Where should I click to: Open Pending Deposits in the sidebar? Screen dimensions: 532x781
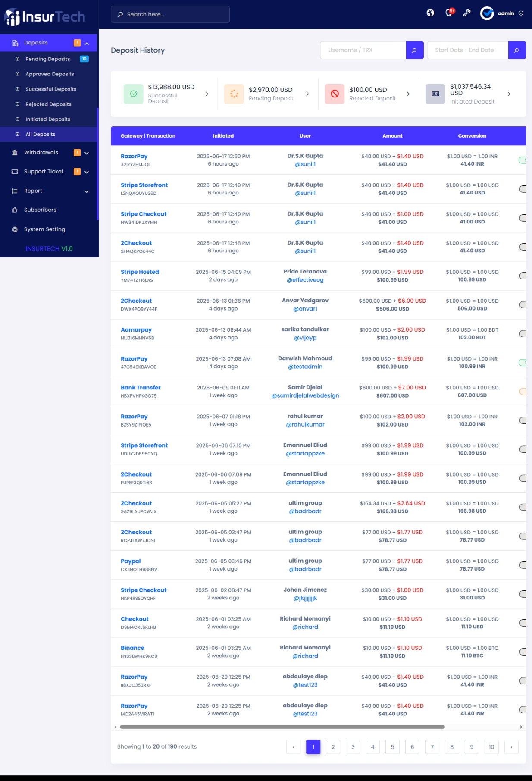click(x=48, y=59)
